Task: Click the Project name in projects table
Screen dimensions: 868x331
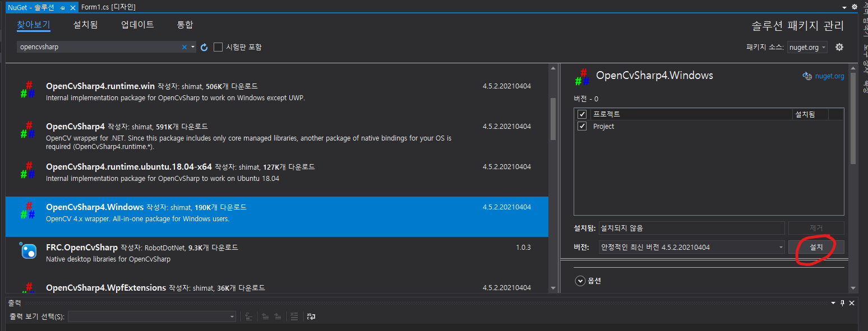Action: point(604,127)
